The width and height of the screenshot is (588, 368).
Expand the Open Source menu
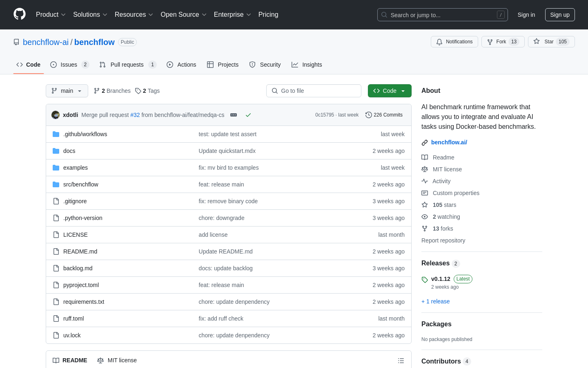(184, 15)
